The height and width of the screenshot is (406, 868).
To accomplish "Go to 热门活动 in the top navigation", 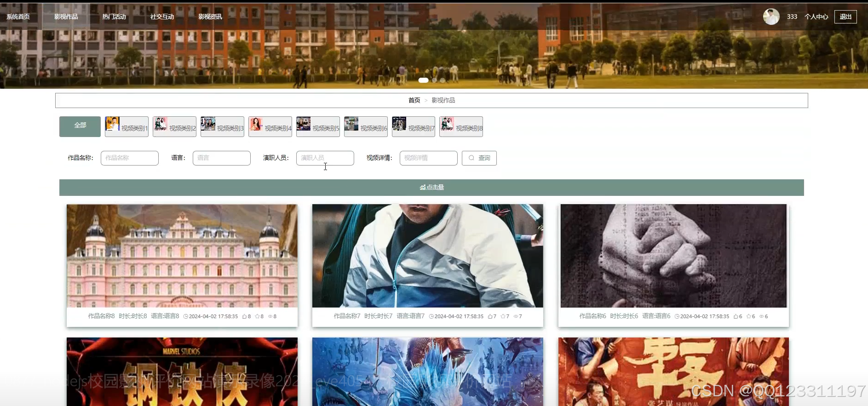I will coord(114,17).
